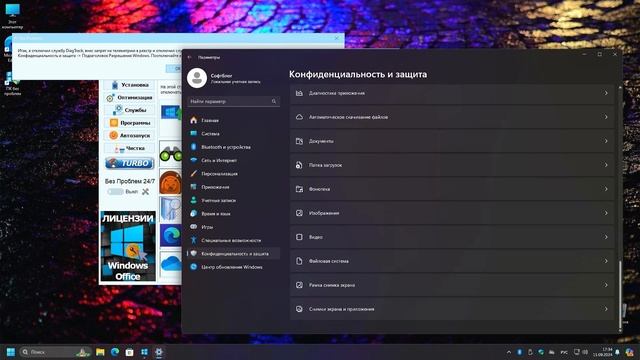
Task: Expand the Изображения row chevron
Action: (x=606, y=213)
